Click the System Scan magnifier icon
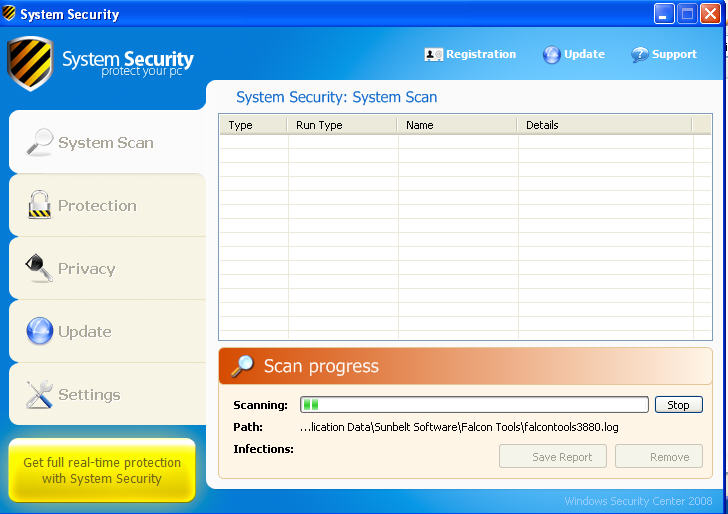The image size is (728, 514). point(39,142)
